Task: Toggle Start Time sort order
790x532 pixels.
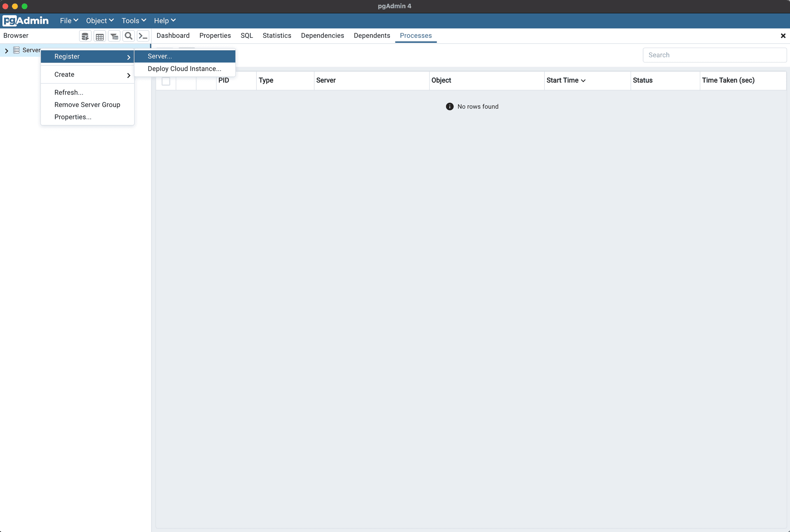Action: coord(583,81)
